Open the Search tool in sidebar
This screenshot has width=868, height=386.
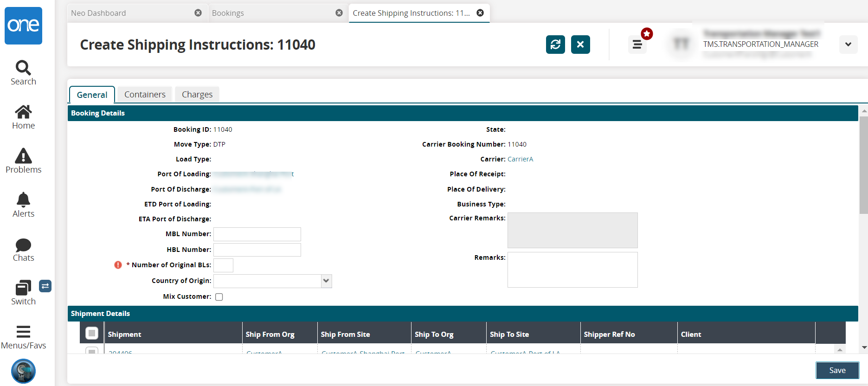(23, 73)
